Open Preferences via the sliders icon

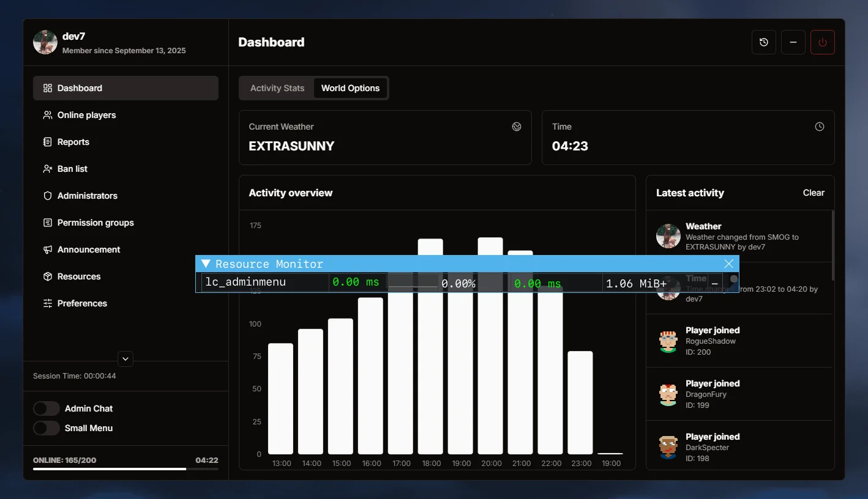(x=47, y=303)
